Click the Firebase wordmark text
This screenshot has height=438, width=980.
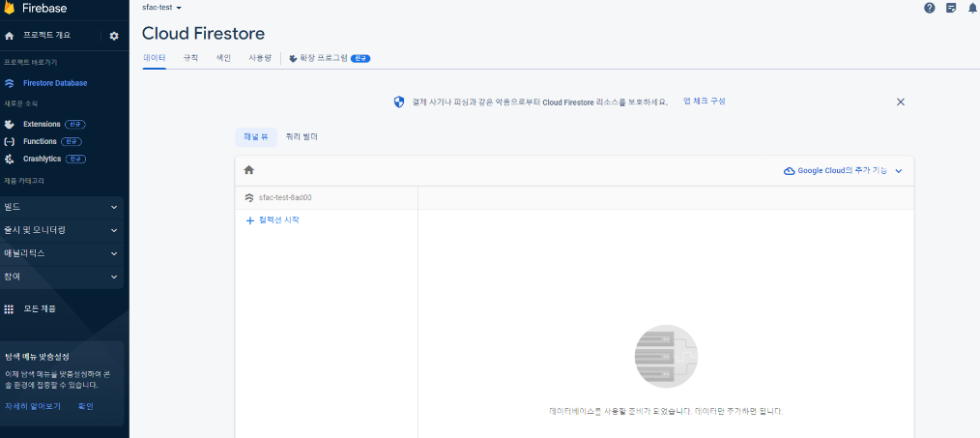[44, 8]
